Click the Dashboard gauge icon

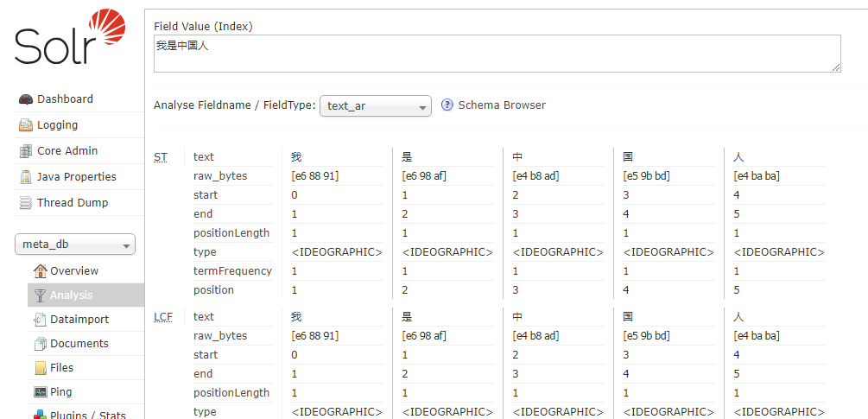coord(25,99)
